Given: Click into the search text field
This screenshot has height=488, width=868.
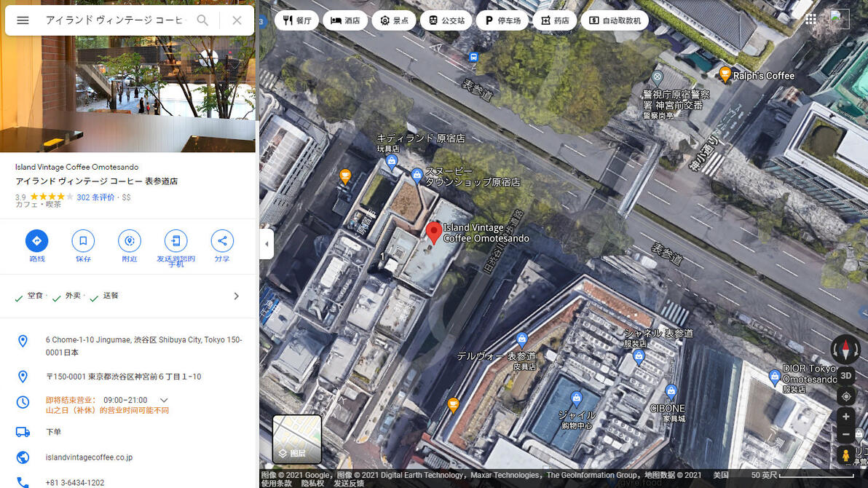Looking at the screenshot, I should (114, 20).
